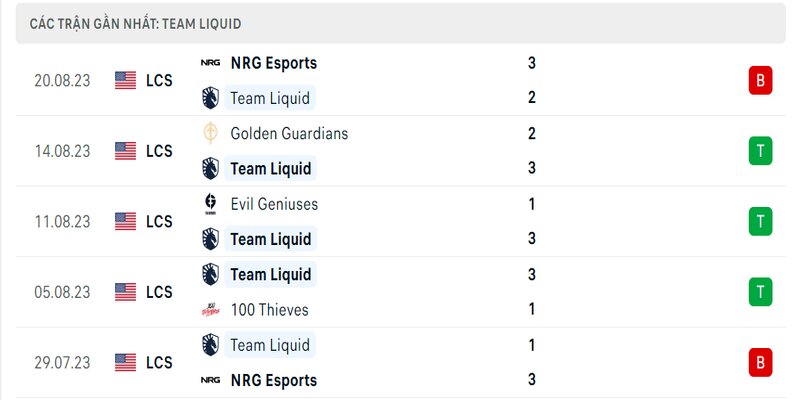The image size is (800, 400).
Task: Open NRG Esports link in 20.08.23 match
Action: click(273, 63)
